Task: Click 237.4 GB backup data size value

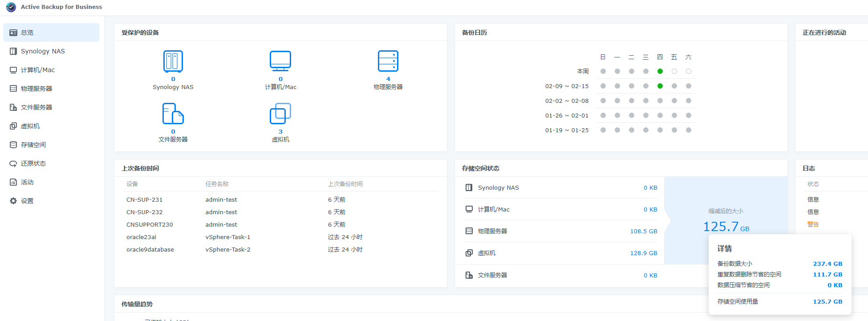Action: (827, 264)
